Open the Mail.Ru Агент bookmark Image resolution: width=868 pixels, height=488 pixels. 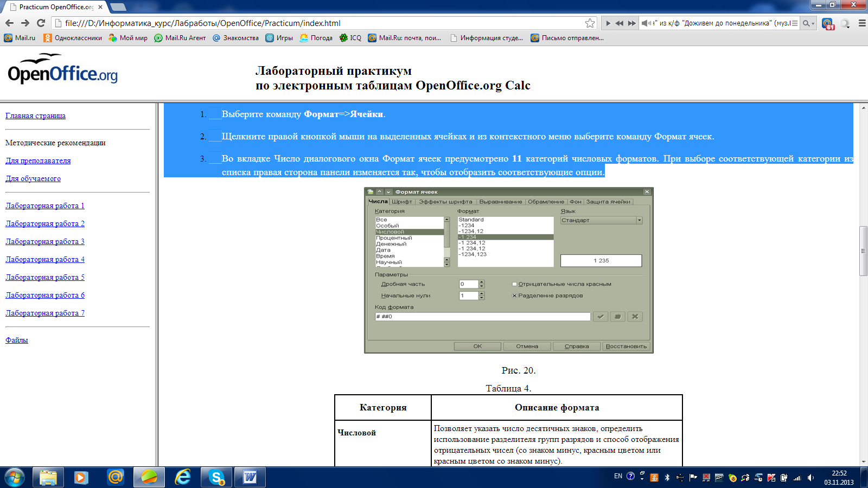(x=180, y=38)
